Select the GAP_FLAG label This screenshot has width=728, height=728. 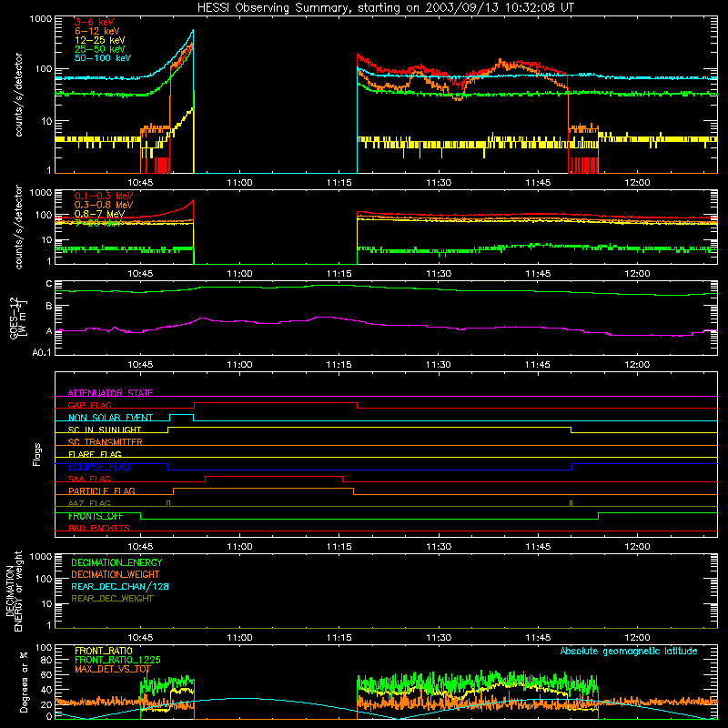[89, 405]
